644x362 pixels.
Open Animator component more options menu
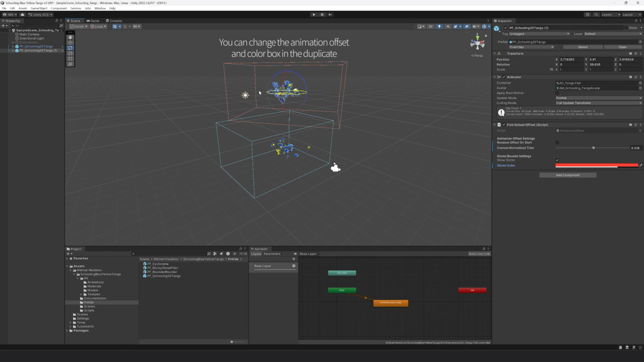pos(640,77)
